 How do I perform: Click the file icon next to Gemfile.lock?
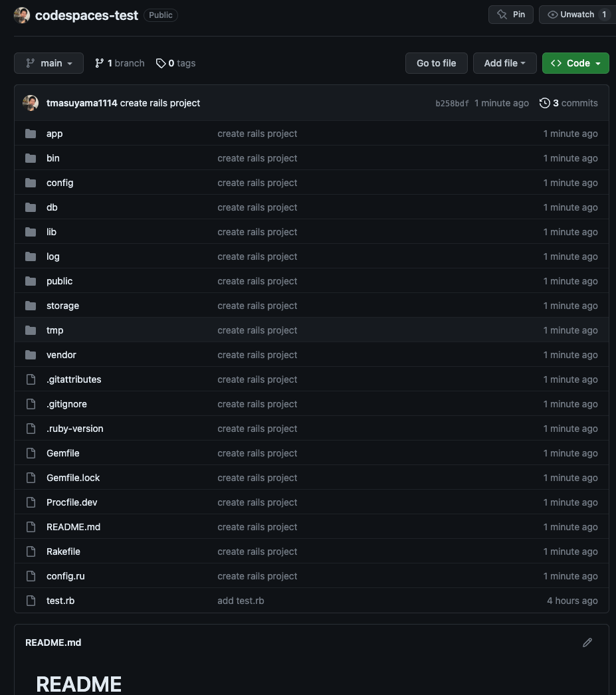[31, 478]
